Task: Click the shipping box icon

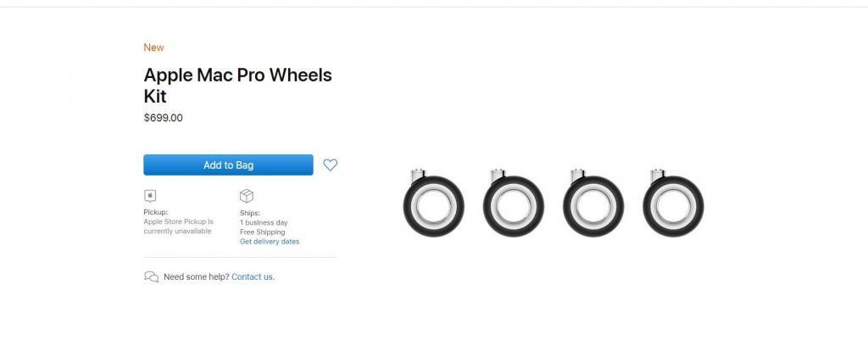Action: 247,196
